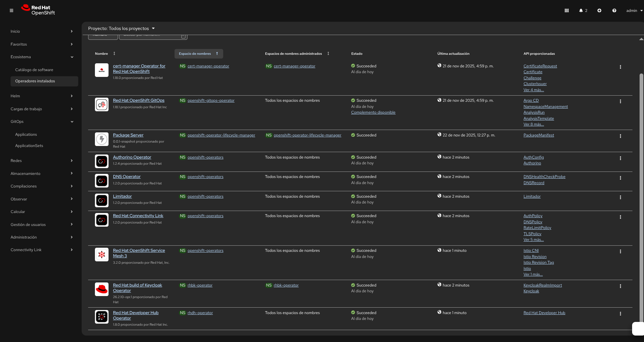The width and height of the screenshot is (644, 342).
Task: Open the help question mark icon
Action: pyautogui.click(x=614, y=11)
